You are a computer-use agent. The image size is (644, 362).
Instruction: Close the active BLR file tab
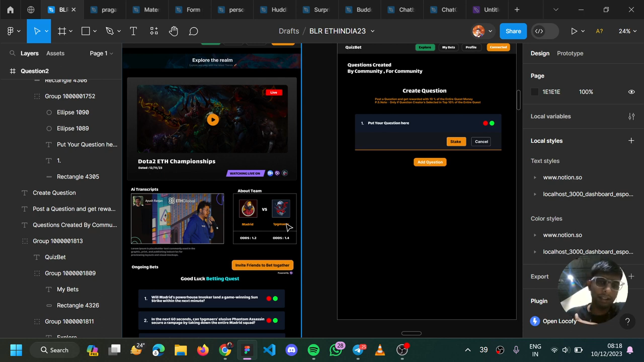(x=73, y=10)
